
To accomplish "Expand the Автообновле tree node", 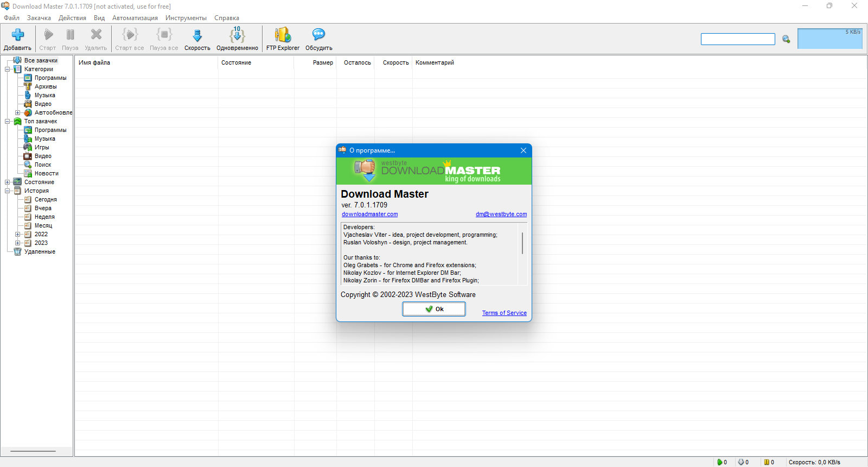I will [x=18, y=112].
